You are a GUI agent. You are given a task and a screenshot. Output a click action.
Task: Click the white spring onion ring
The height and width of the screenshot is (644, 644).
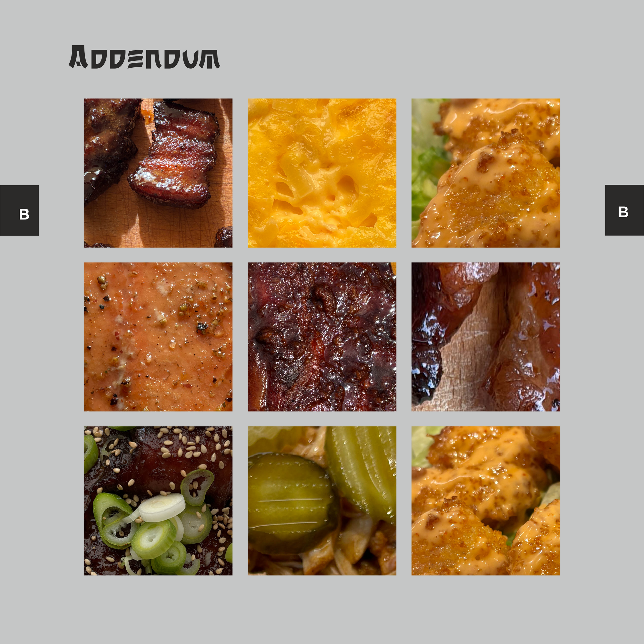(162, 507)
